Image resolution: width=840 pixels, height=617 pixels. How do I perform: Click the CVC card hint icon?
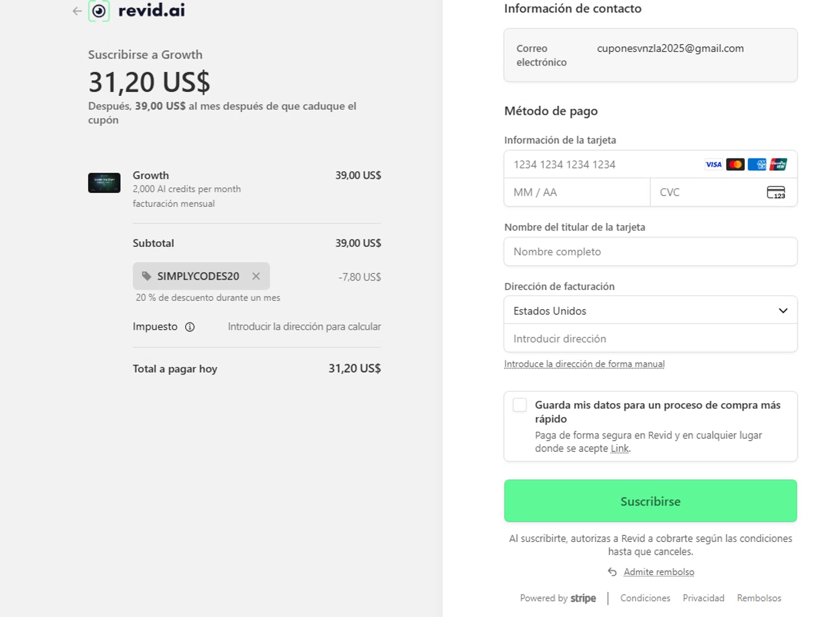[776, 193]
